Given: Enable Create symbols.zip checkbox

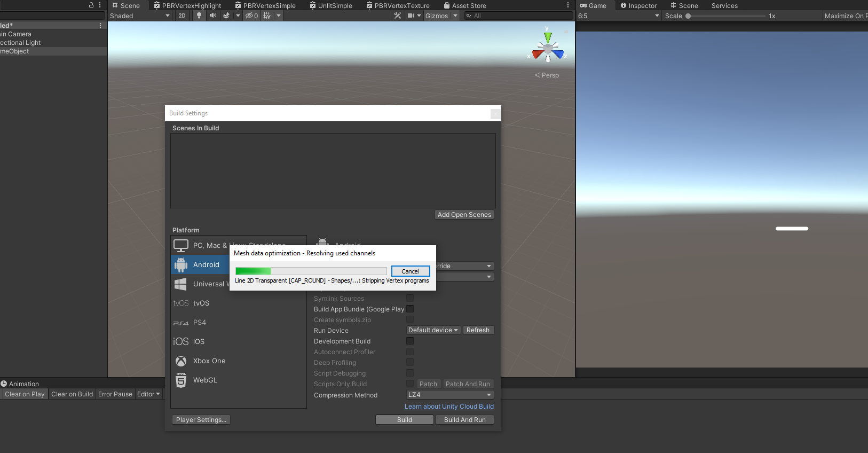Looking at the screenshot, I should [410, 319].
